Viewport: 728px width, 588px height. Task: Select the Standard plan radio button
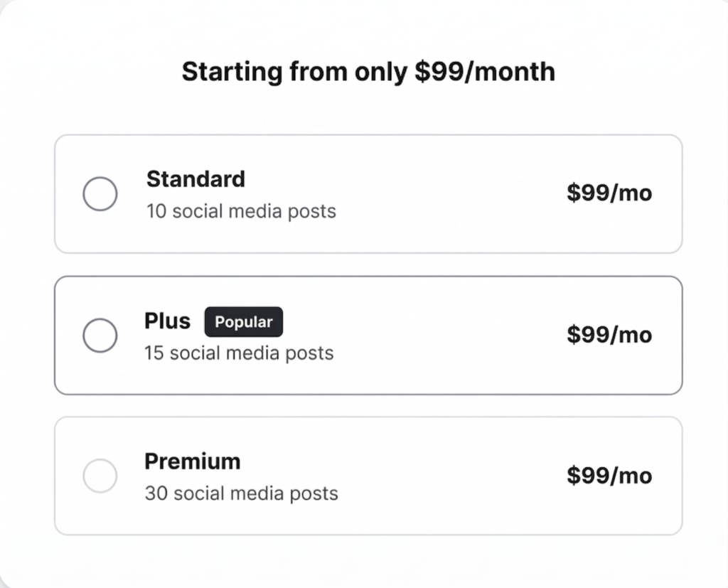[x=100, y=194]
